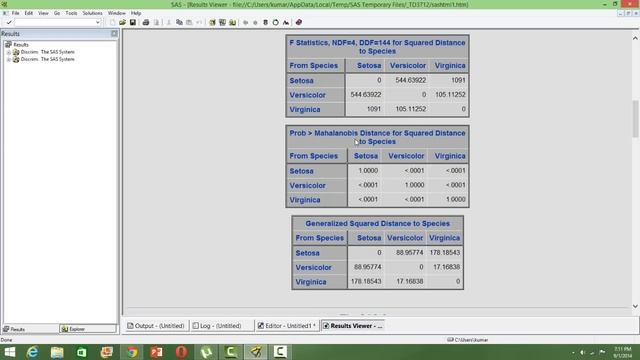640x360 pixels.
Task: Open the Go menu
Action: (57, 13)
